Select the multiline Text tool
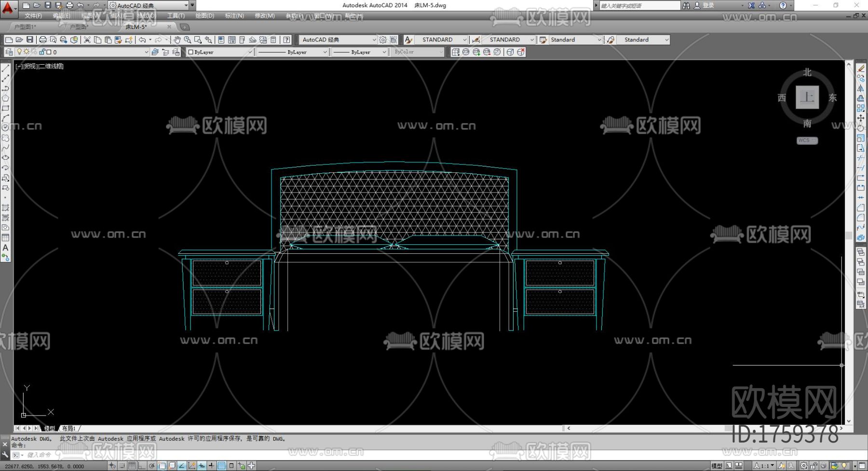This screenshot has width=868, height=471. 6,248
